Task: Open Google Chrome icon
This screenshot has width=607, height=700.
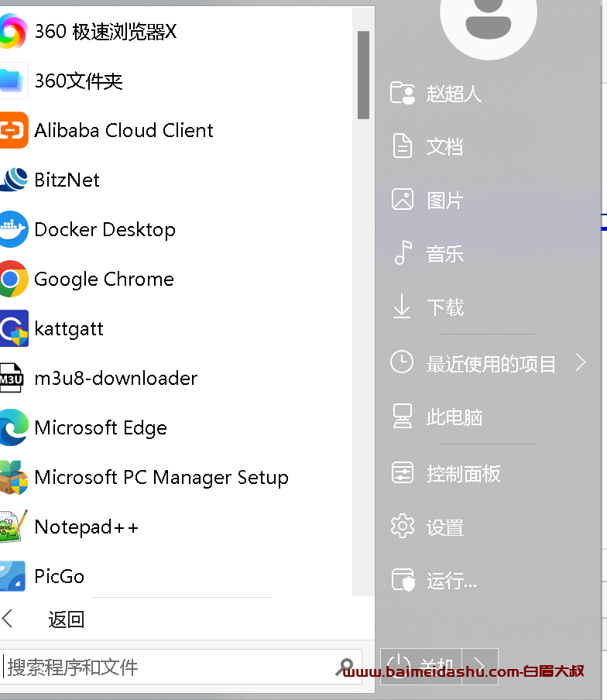Action: 13,279
